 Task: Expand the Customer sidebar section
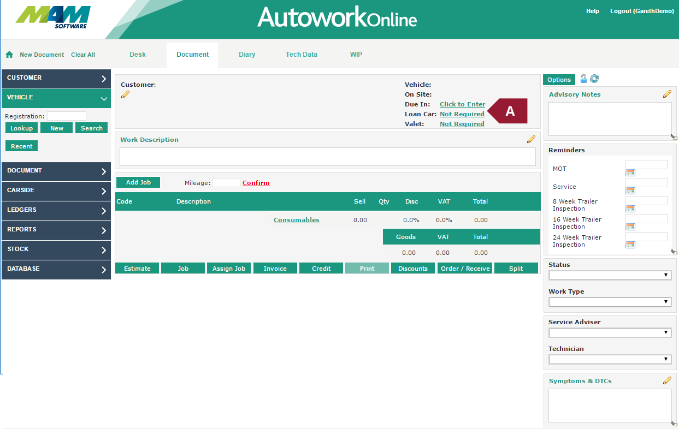56,78
